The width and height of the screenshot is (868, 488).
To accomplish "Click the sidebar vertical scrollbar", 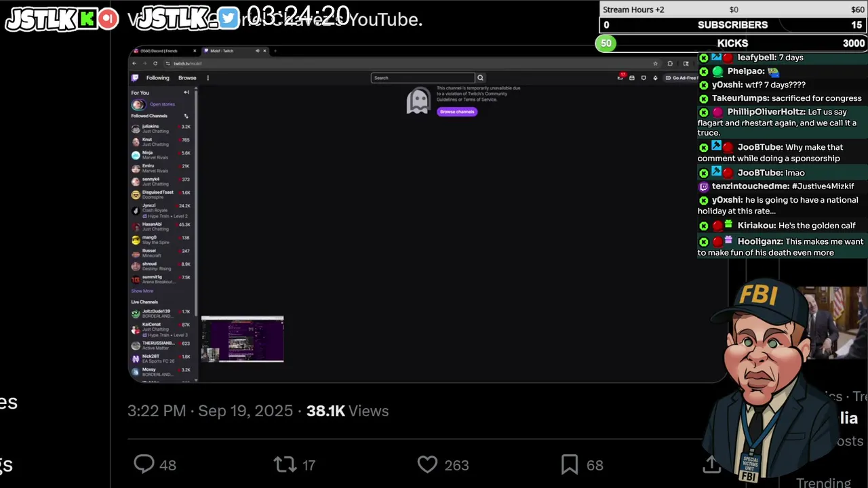I will click(x=196, y=203).
